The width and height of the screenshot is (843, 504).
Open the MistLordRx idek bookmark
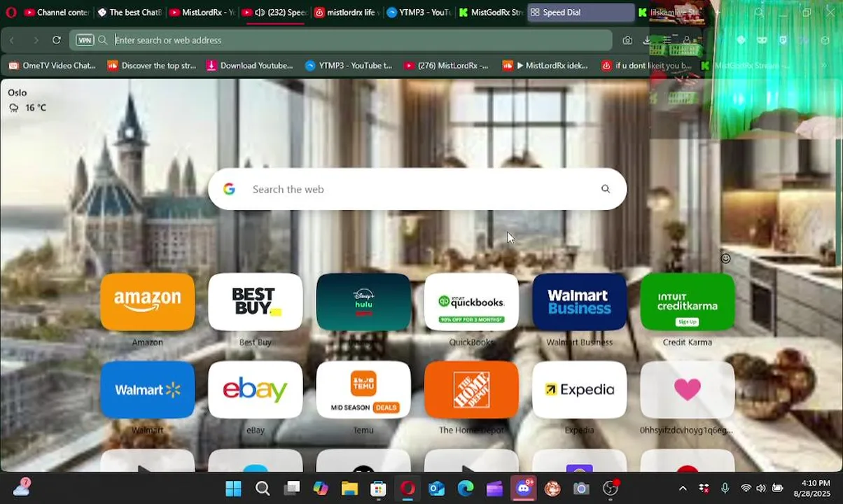click(x=545, y=65)
